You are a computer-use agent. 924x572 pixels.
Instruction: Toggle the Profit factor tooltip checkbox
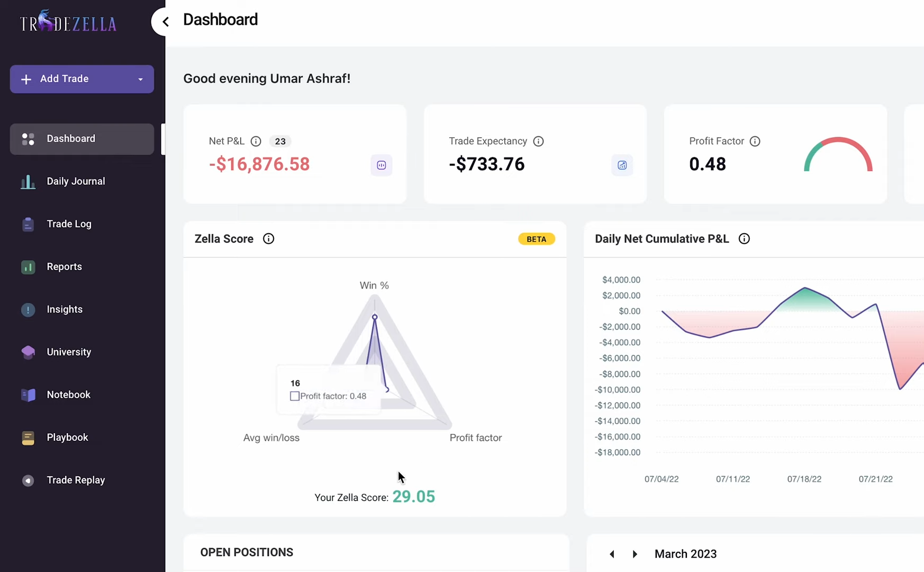tap(295, 396)
